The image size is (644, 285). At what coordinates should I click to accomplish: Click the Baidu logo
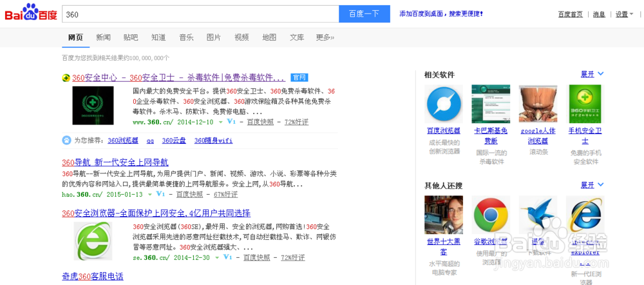tap(31, 13)
